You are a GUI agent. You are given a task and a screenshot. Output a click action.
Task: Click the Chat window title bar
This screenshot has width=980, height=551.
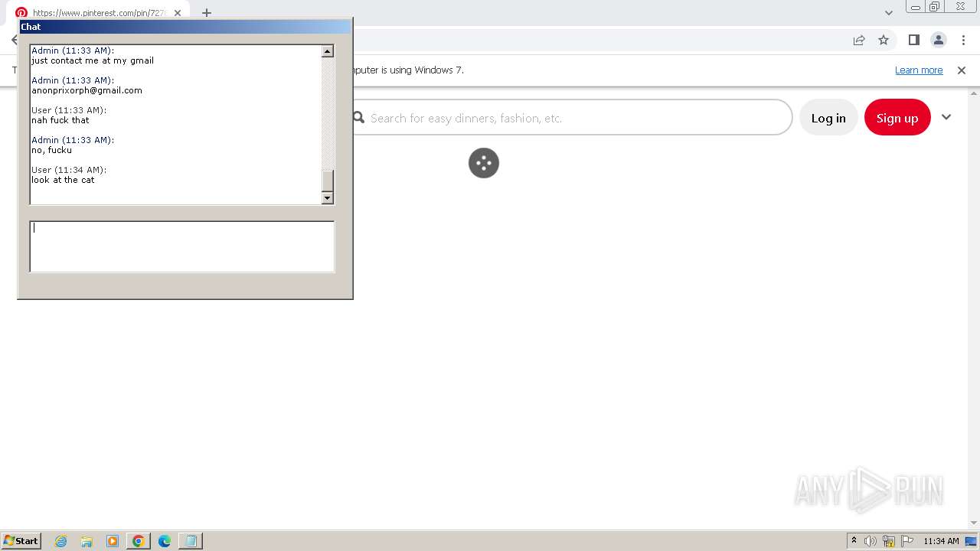(185, 27)
